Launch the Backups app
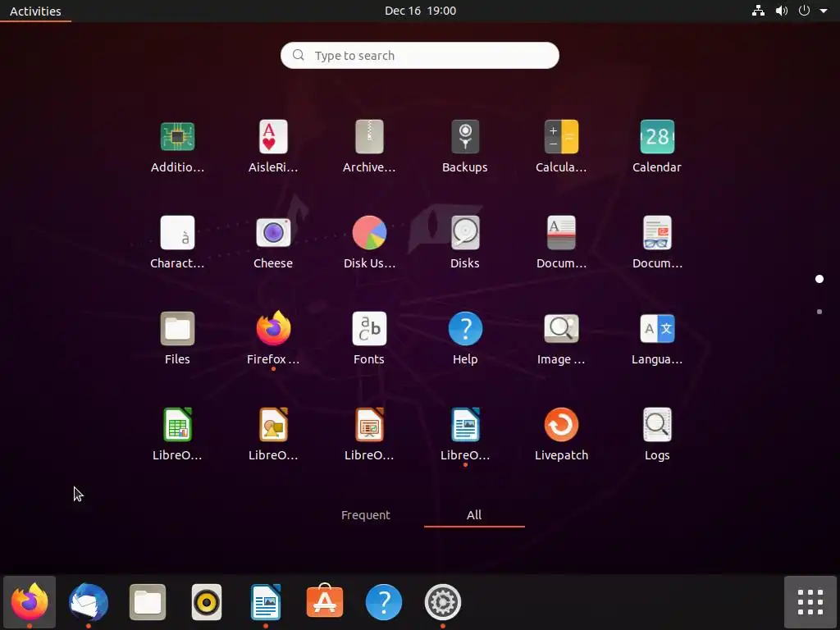The image size is (840, 630). coord(465,137)
